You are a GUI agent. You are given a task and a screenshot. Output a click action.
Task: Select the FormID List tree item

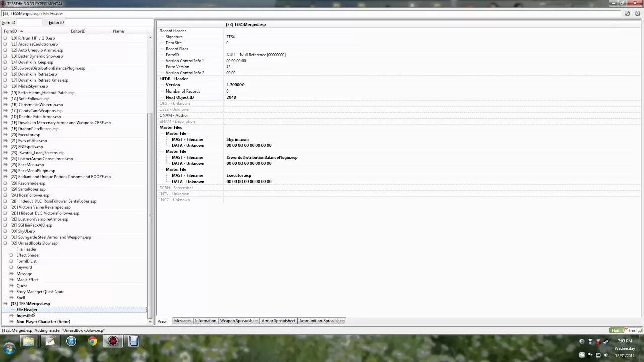27,261
